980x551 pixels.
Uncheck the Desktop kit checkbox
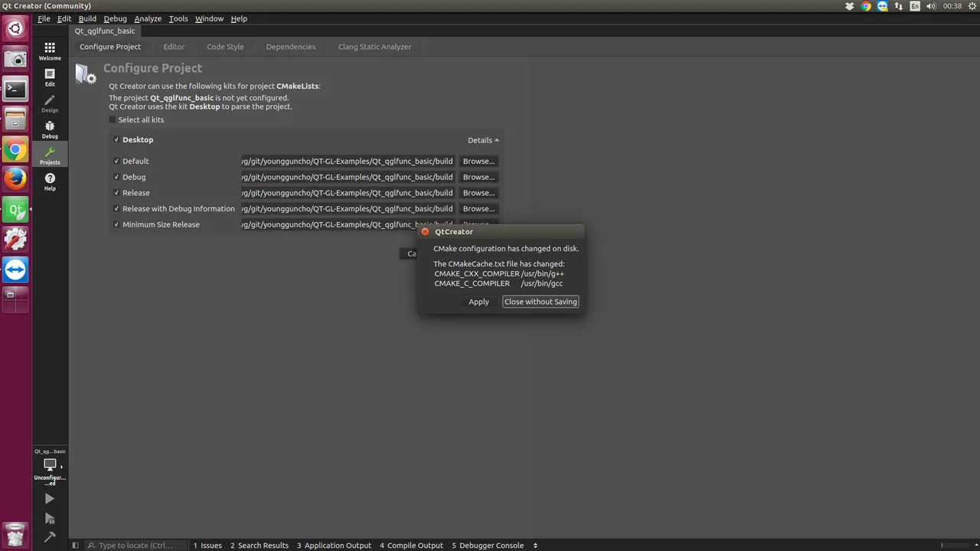click(x=116, y=140)
